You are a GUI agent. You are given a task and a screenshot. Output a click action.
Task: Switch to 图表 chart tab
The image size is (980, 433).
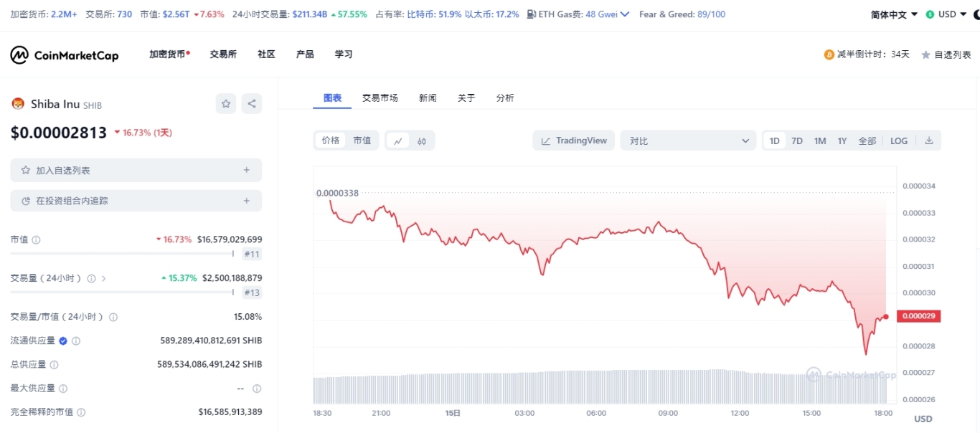[x=332, y=98]
